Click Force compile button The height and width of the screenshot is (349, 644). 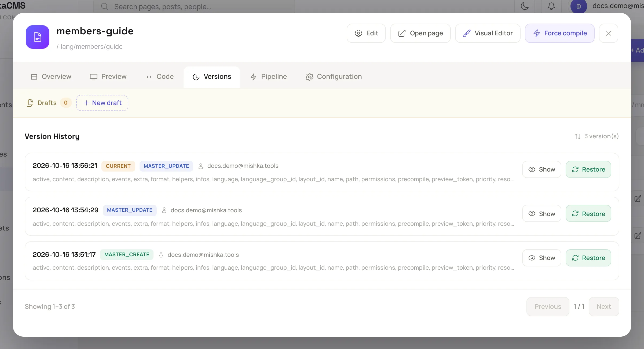[x=560, y=33]
